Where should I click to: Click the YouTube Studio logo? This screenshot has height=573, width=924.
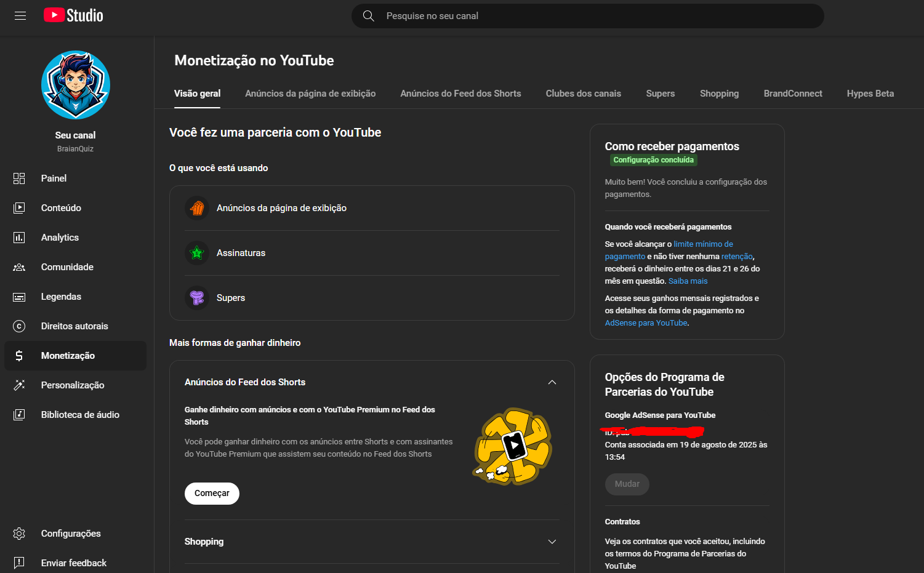click(73, 15)
